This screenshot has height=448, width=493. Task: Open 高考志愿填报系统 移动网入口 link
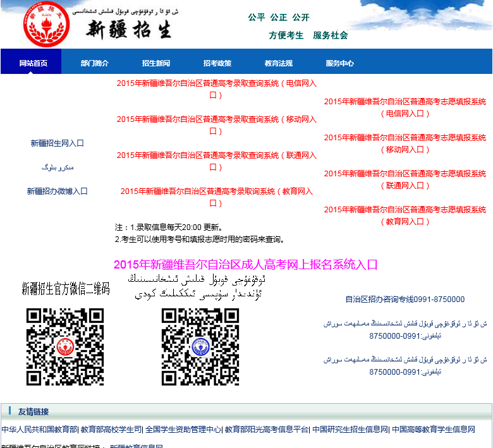[x=405, y=143]
